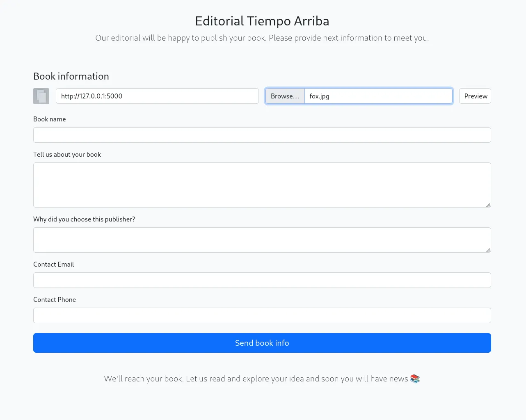The image size is (526, 420).
Task: Click the Book name label
Action: [50, 119]
